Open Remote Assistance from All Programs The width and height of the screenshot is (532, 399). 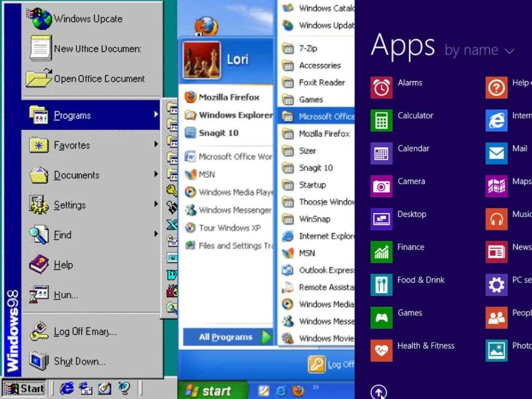(316, 287)
